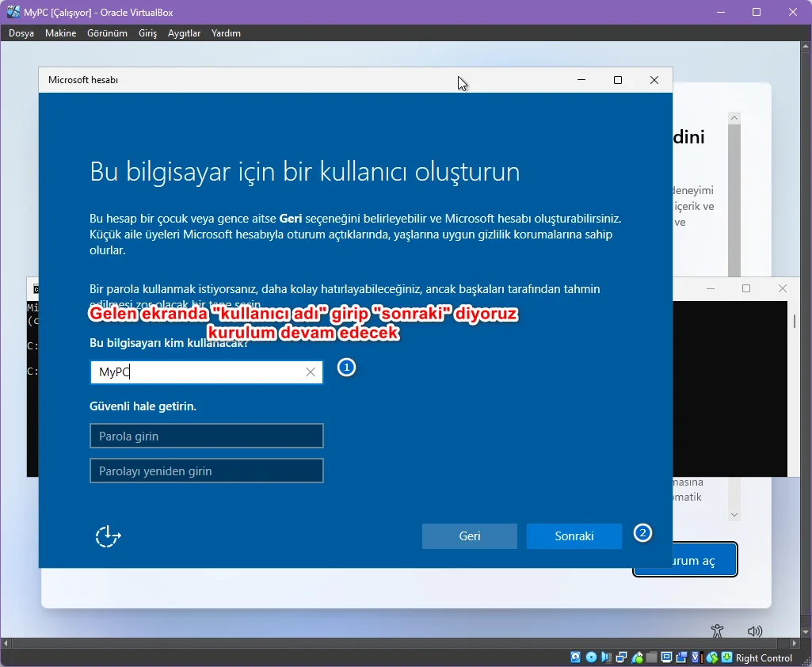Click the grey shared folders status icon
The width and height of the screenshot is (812, 667).
pos(651,657)
